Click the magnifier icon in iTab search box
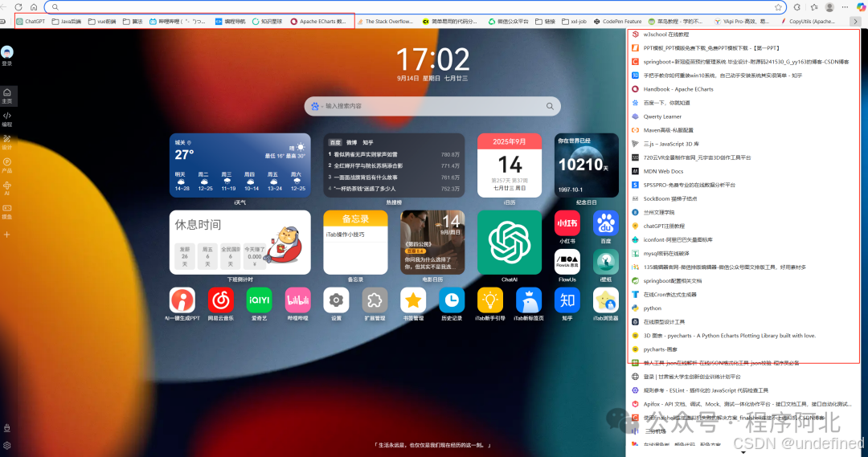The image size is (868, 457). (x=550, y=106)
